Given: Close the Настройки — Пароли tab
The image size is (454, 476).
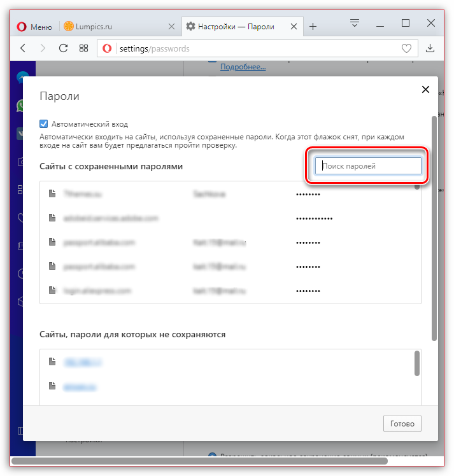Looking at the screenshot, I should [x=294, y=27].
